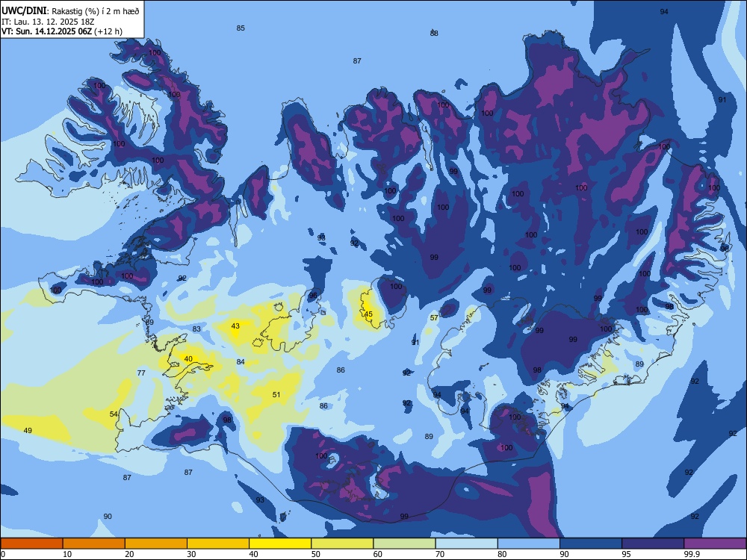Screen dimensions: 747x560
Task: Click the map value '84'
Action: click(241, 362)
